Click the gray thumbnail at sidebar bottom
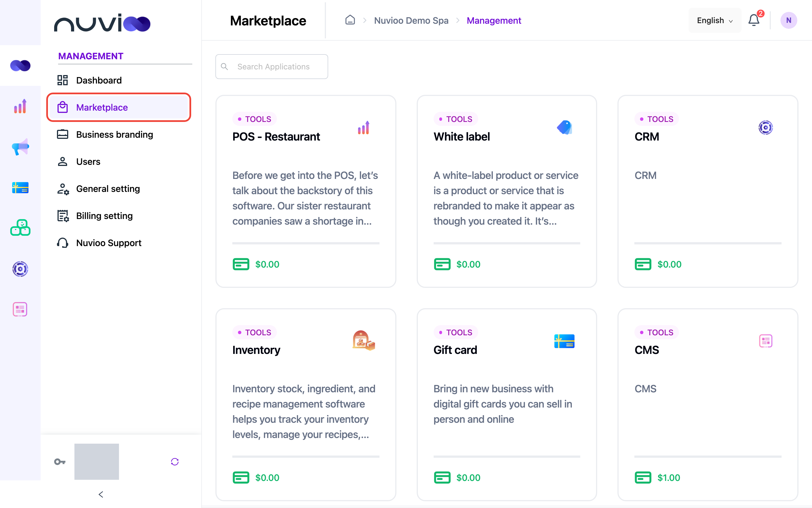Screen dimensions: 812x508 (97, 462)
